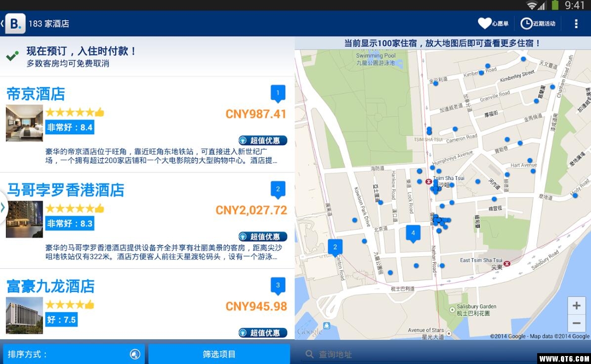Tap the Humphreys Avenue label on map

(x=452, y=158)
